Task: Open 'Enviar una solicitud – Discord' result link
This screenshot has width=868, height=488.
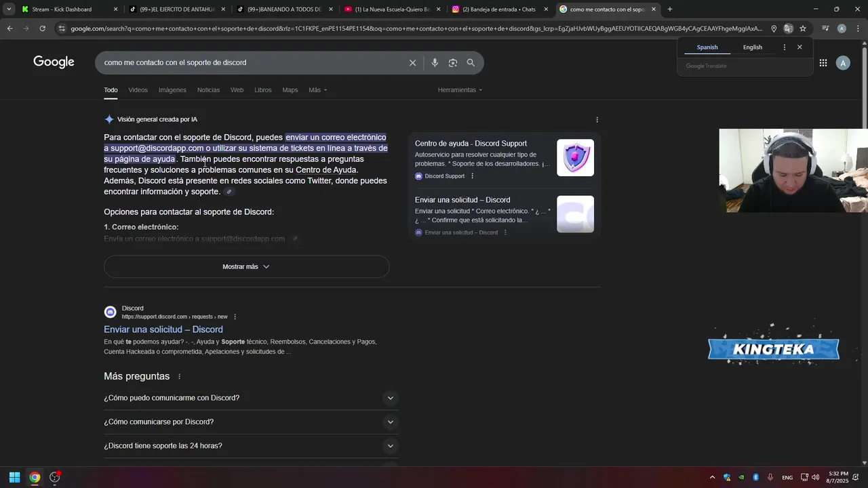Action: (x=163, y=329)
